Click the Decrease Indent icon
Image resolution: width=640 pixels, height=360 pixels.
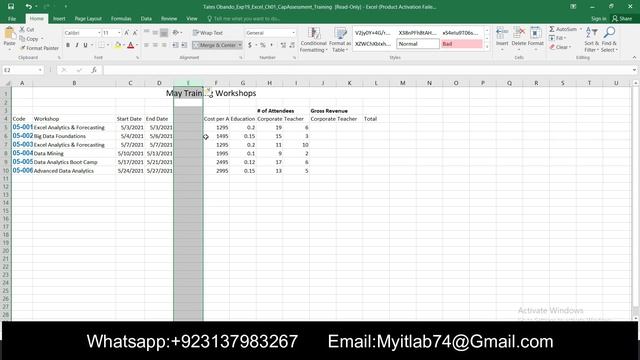coord(175,45)
